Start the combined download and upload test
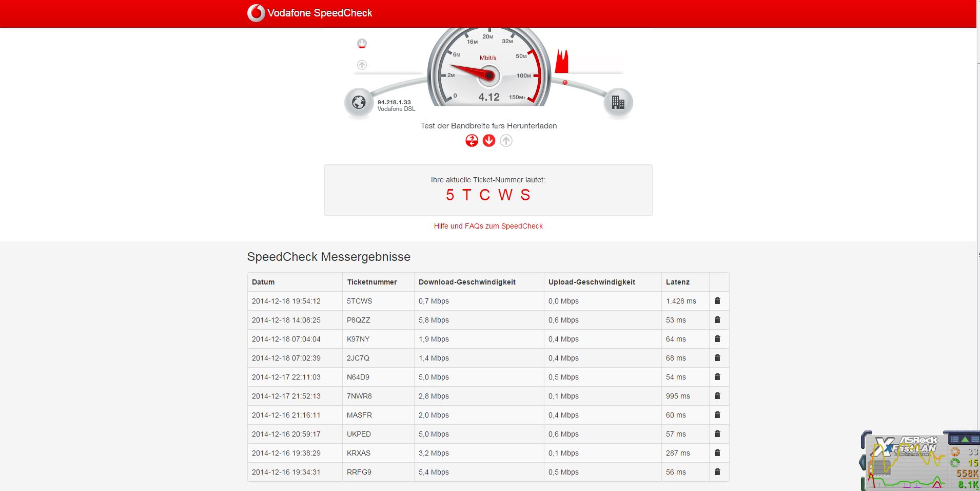980x491 pixels. [x=472, y=141]
